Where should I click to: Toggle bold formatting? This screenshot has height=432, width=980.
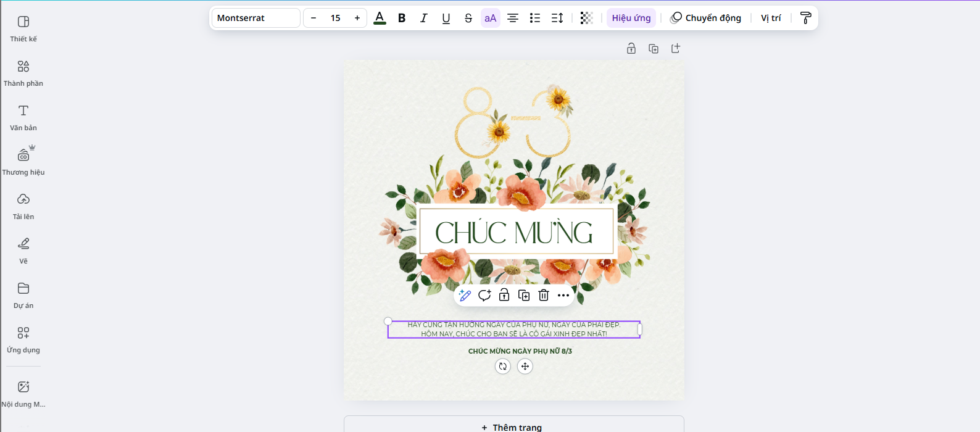(x=402, y=18)
